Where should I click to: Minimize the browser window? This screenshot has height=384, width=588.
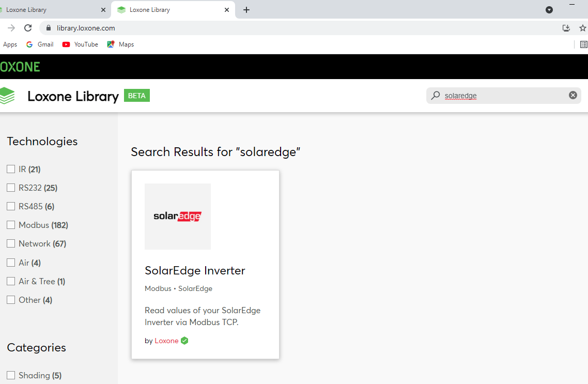click(572, 5)
